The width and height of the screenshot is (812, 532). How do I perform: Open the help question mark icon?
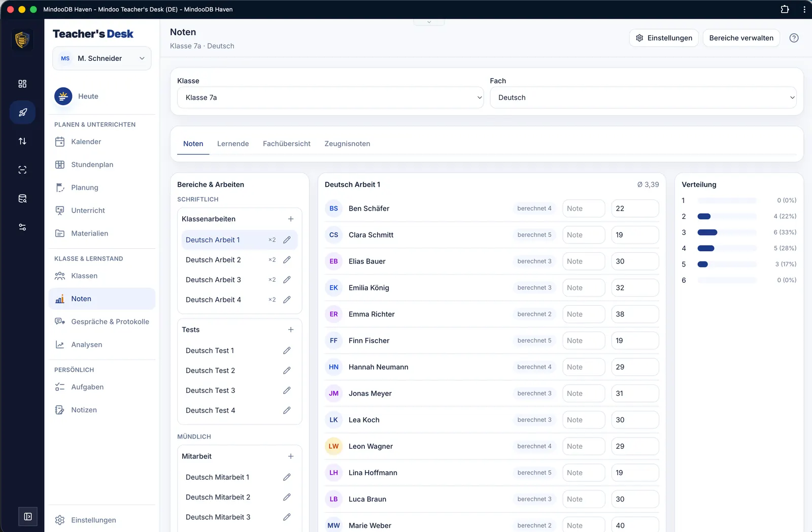794,38
